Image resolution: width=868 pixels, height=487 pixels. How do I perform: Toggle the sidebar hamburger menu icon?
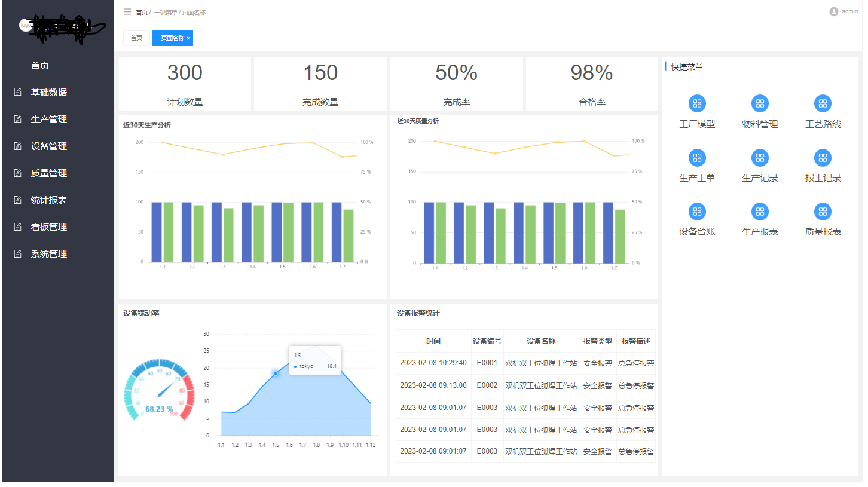coord(127,12)
